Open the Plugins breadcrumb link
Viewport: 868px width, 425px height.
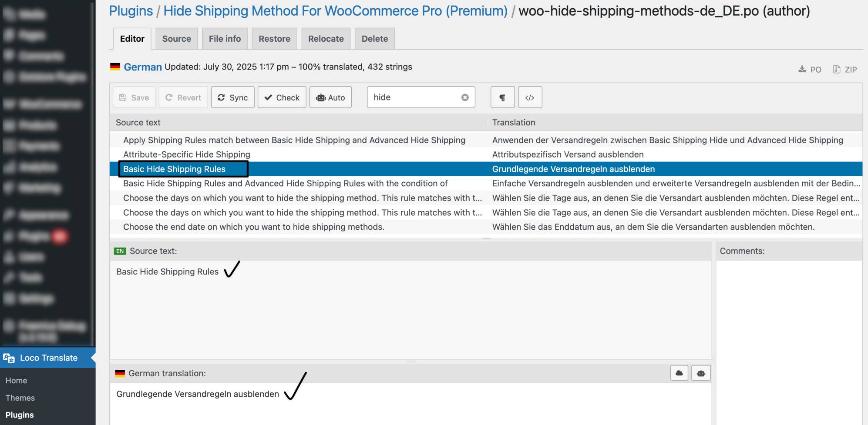click(x=131, y=11)
